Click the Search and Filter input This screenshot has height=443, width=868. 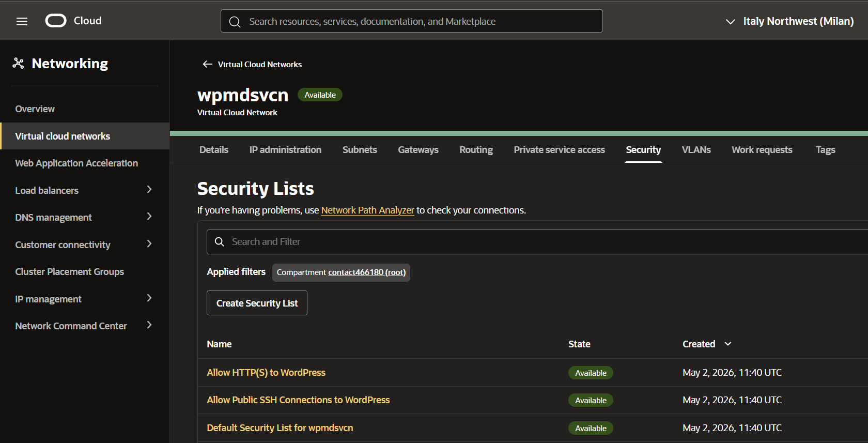coord(537,242)
